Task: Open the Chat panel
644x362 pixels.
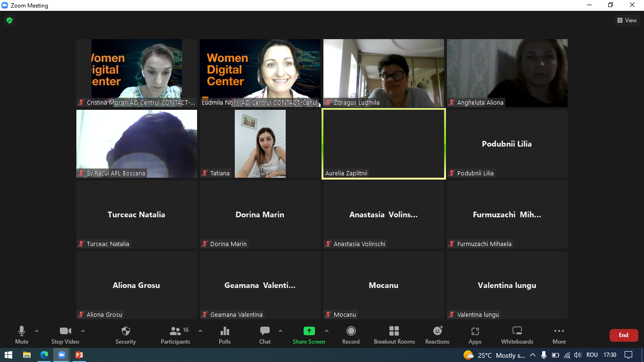Action: point(265,331)
